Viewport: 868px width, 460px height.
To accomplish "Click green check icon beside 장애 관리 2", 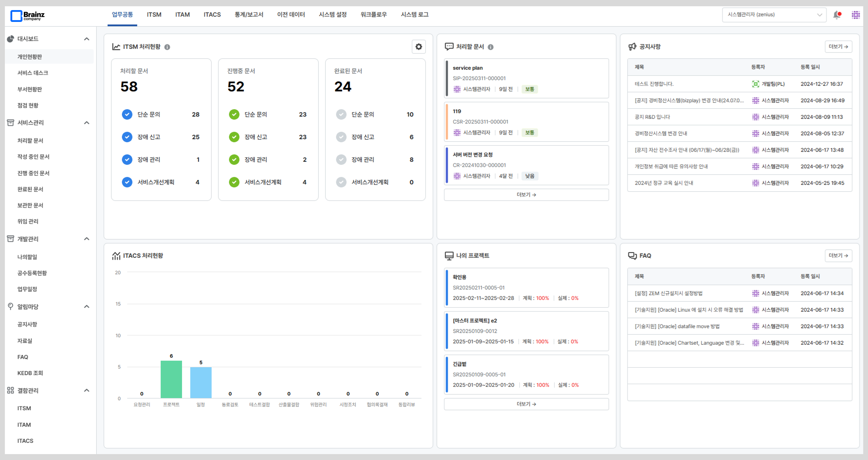I will 234,160.
